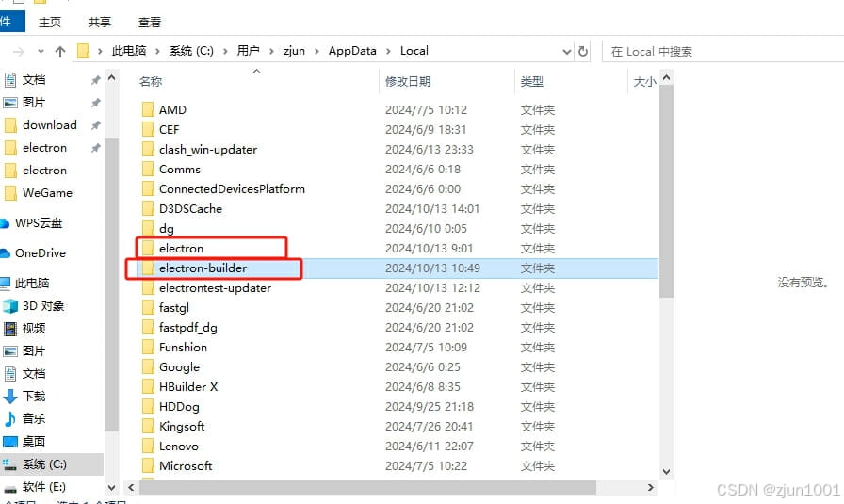This screenshot has width=844, height=504.
Task: Expand the address bar history dropdown
Action: (x=566, y=52)
